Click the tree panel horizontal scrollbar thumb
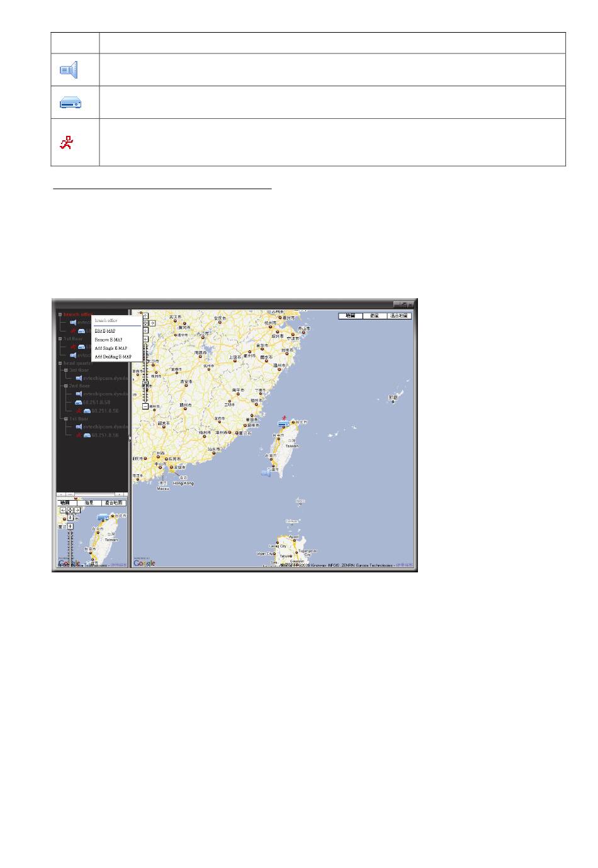598x868 pixels. [71, 494]
